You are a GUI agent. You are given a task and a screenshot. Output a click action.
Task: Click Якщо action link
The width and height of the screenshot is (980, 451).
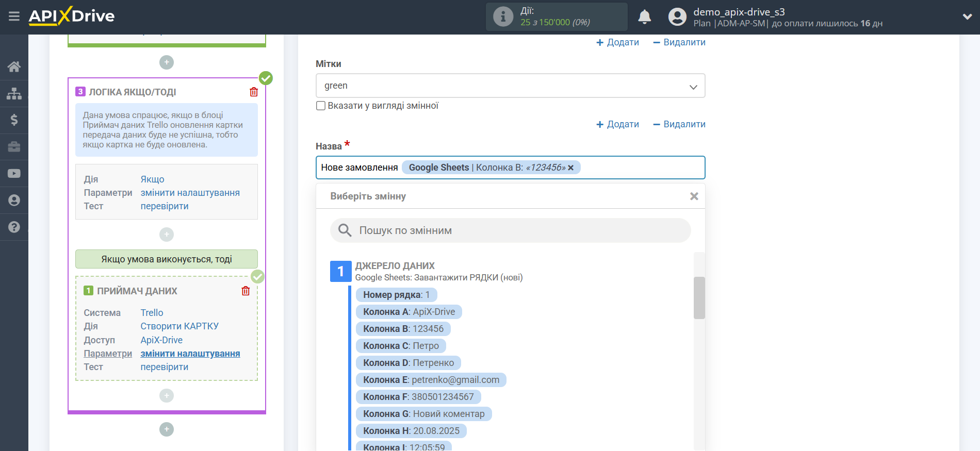point(152,179)
